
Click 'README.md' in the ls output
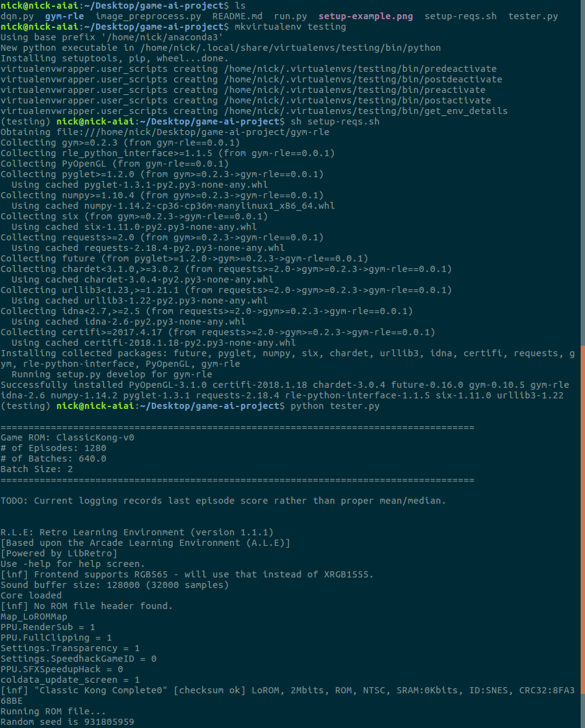pos(237,16)
